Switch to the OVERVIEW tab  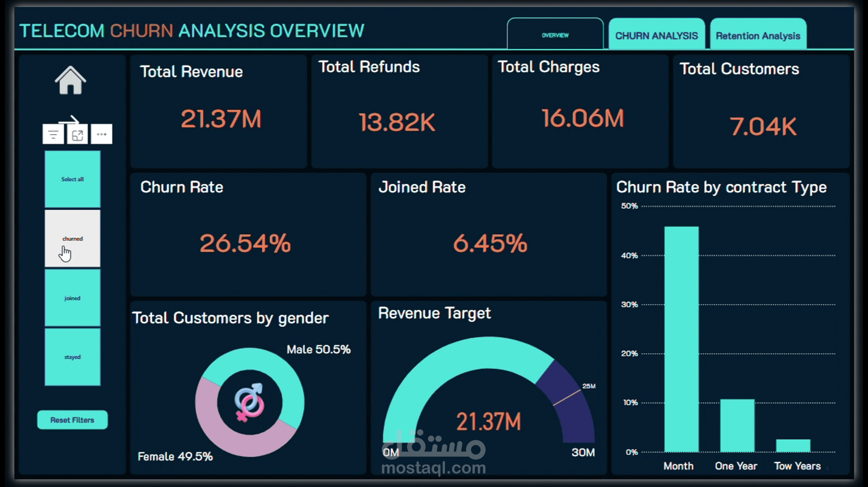pos(555,34)
